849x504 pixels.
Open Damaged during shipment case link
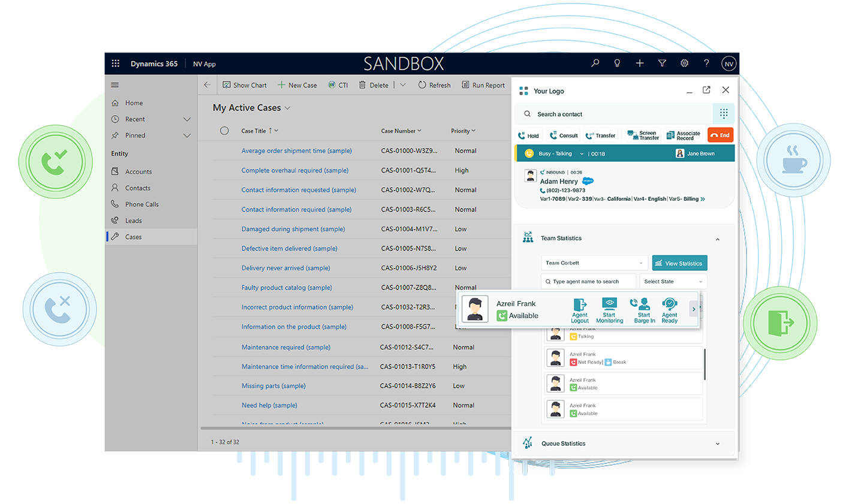[293, 229]
